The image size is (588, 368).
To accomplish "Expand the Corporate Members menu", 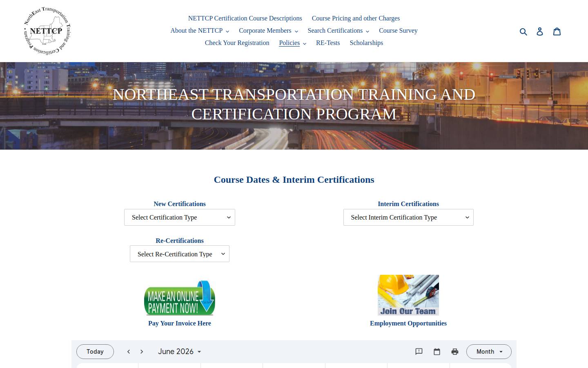I will pyautogui.click(x=268, y=31).
